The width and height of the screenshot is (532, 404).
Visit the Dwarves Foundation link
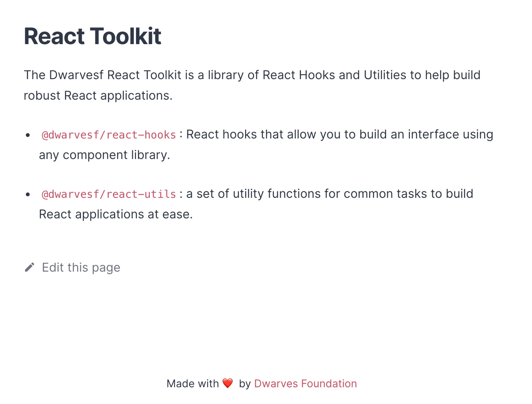pyautogui.click(x=306, y=383)
